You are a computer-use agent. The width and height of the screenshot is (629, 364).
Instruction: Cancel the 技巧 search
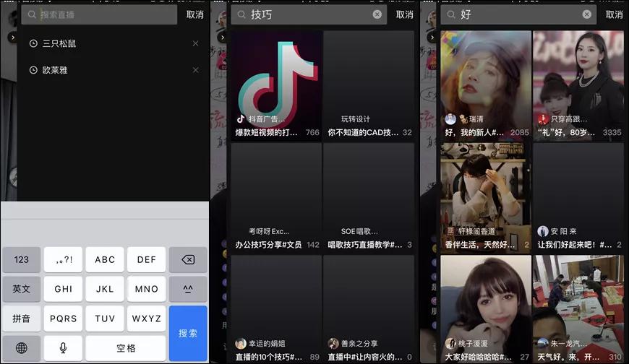click(404, 15)
